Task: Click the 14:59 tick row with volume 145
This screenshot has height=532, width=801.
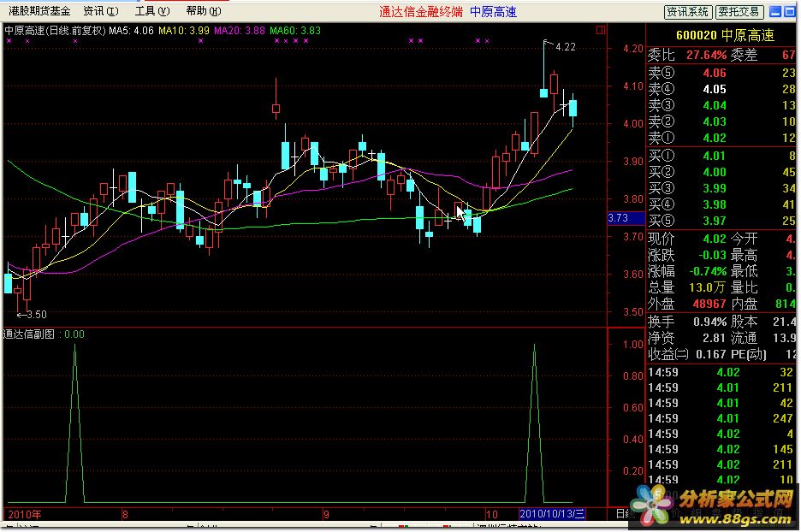Action: [721, 450]
